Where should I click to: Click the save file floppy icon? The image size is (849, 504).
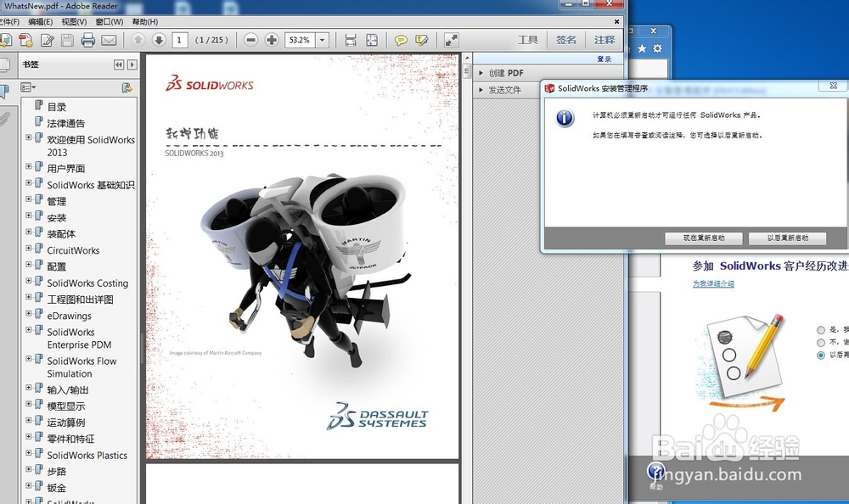pyautogui.click(x=67, y=40)
